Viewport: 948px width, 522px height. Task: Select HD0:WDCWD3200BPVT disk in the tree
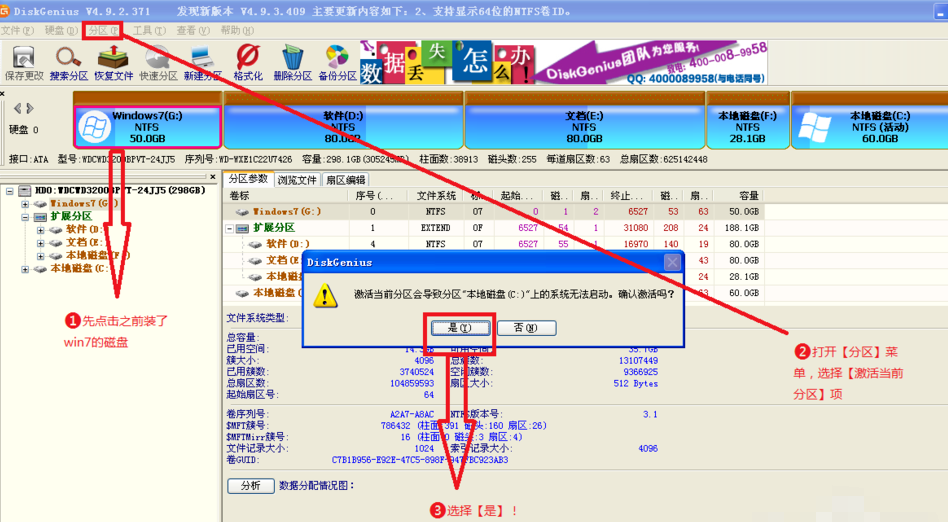tap(120, 191)
